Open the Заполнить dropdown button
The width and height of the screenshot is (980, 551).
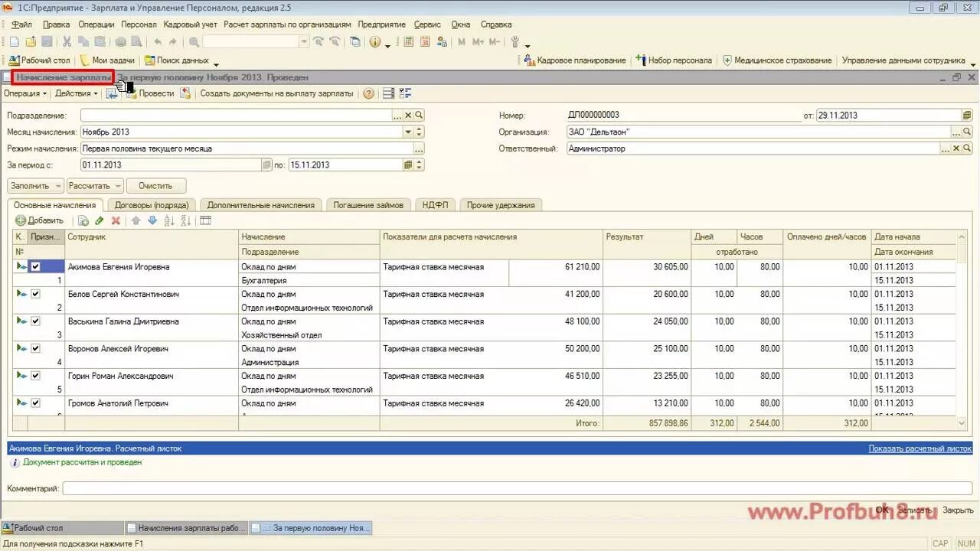(35, 186)
